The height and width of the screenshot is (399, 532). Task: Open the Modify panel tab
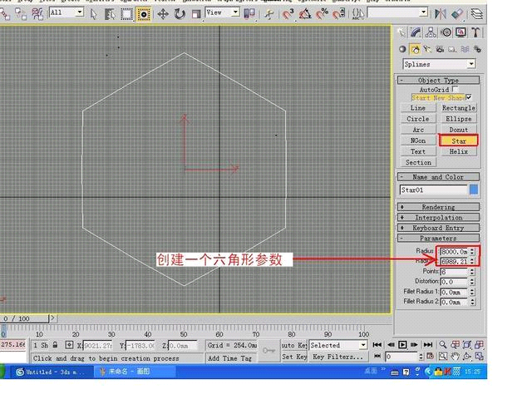417,32
